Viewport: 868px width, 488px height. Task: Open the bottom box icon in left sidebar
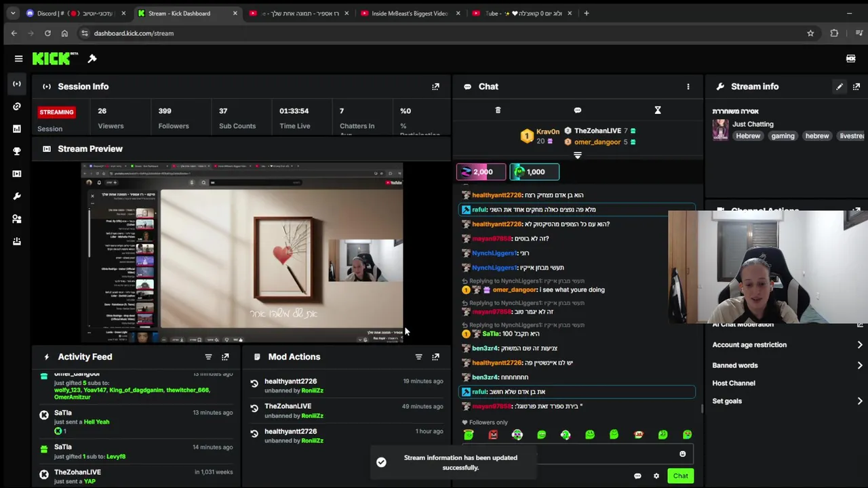click(x=17, y=241)
